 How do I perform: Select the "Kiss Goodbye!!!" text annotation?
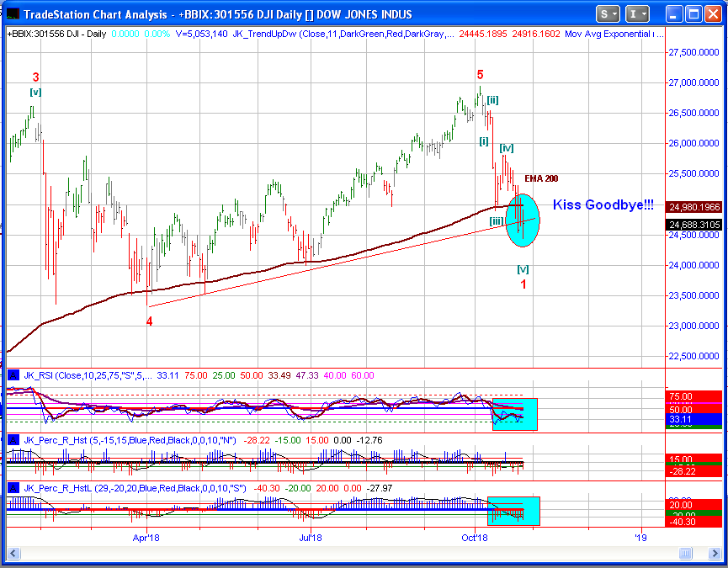[603, 204]
